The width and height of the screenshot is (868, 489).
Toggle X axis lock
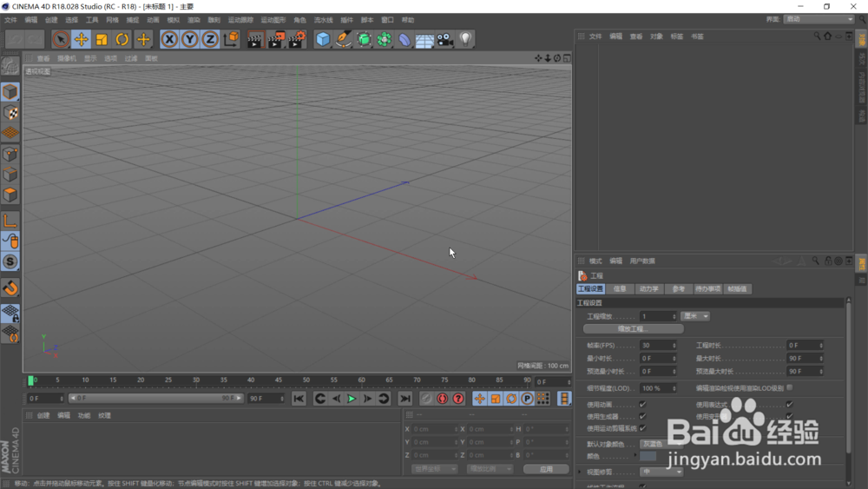pos(169,39)
